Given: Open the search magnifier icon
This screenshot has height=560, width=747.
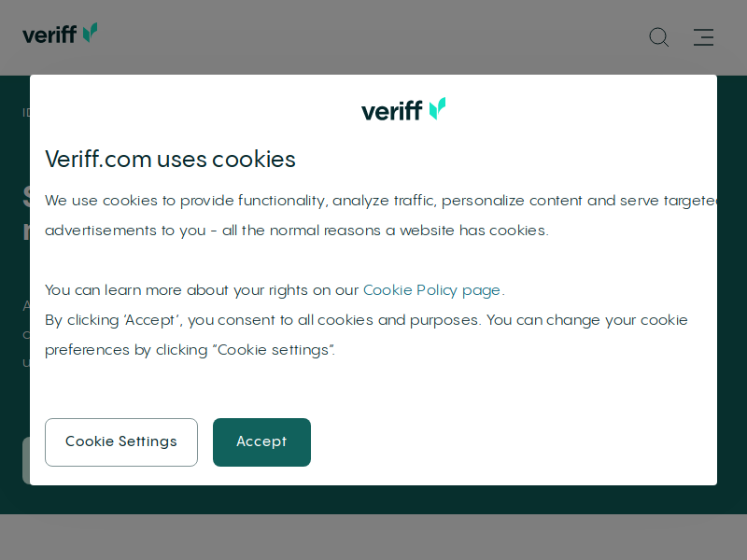Looking at the screenshot, I should [x=659, y=37].
